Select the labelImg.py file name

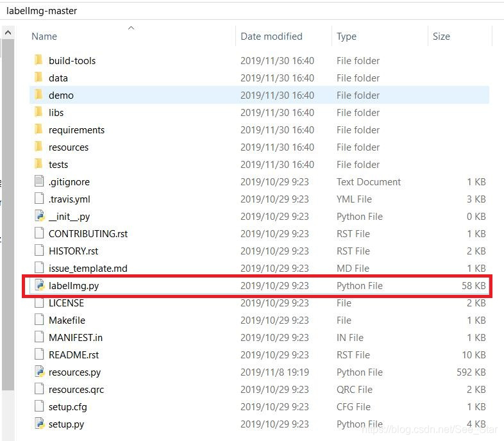pyautogui.click(x=74, y=286)
